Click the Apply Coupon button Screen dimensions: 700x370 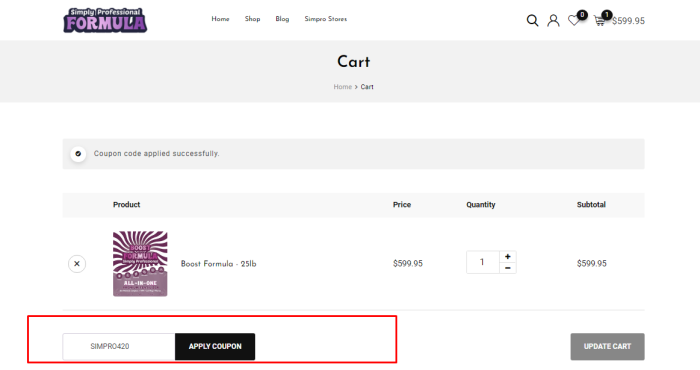pos(215,346)
